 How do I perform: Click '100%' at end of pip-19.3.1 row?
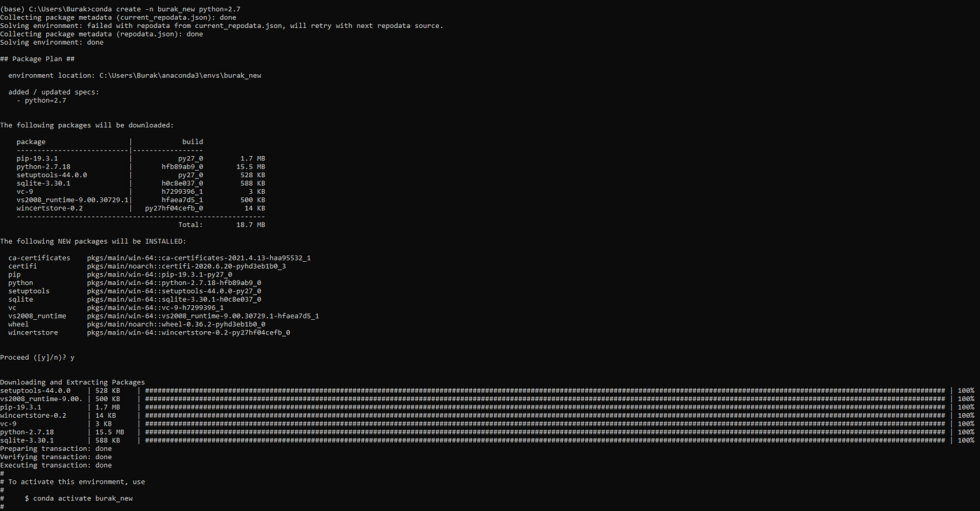(966, 407)
